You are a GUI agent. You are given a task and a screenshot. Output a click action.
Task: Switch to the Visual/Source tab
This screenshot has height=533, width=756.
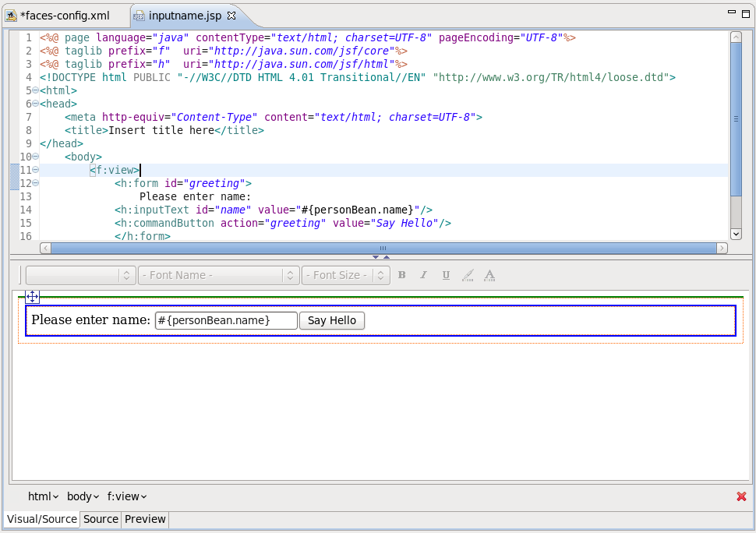42,519
